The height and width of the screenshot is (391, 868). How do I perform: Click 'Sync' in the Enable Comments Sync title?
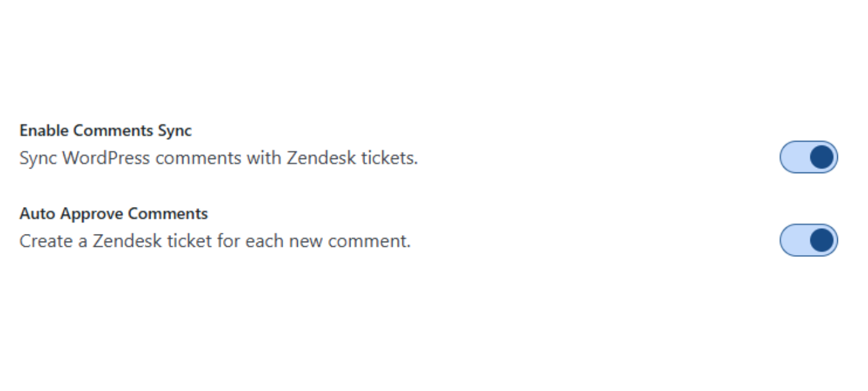coord(174,131)
